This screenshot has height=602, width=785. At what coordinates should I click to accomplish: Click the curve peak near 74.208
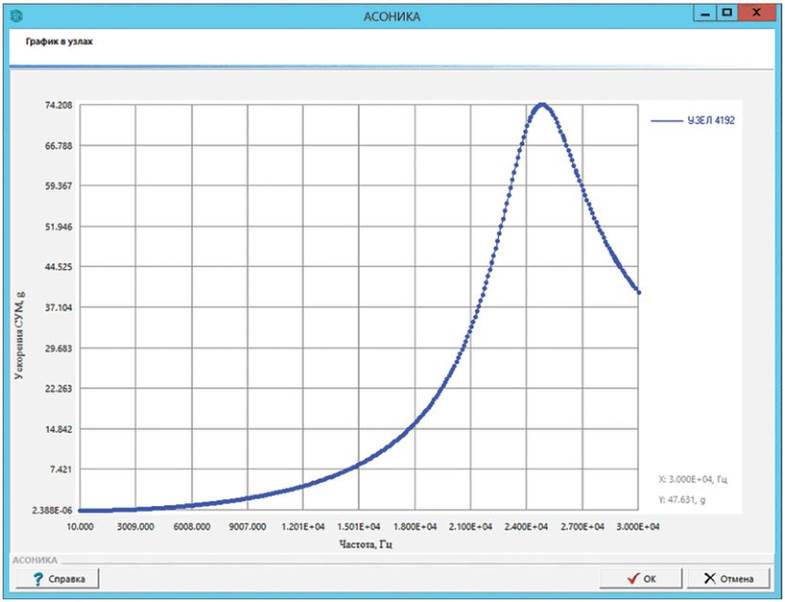click(x=541, y=104)
